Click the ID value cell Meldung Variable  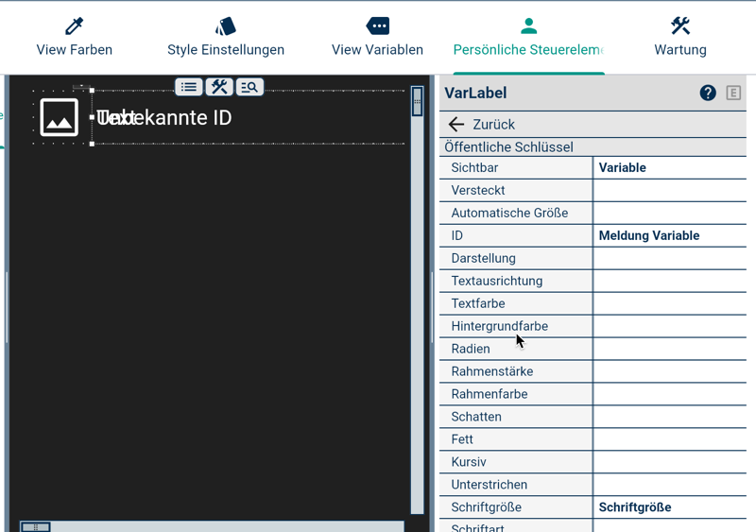pyautogui.click(x=669, y=236)
